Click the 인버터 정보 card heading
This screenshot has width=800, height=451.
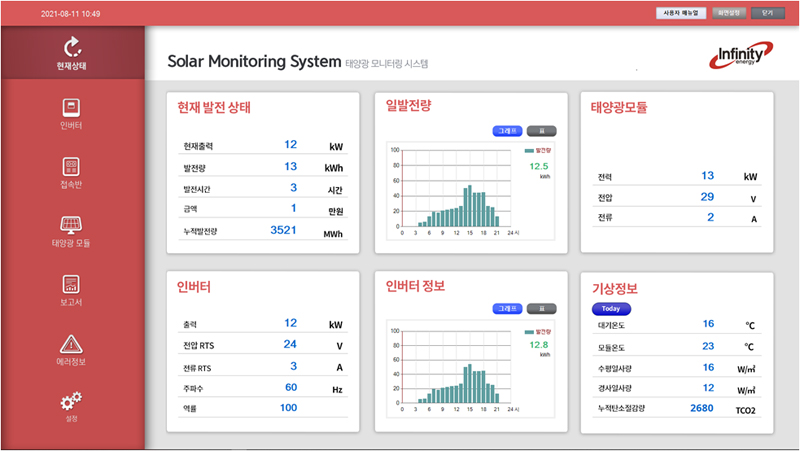click(415, 286)
